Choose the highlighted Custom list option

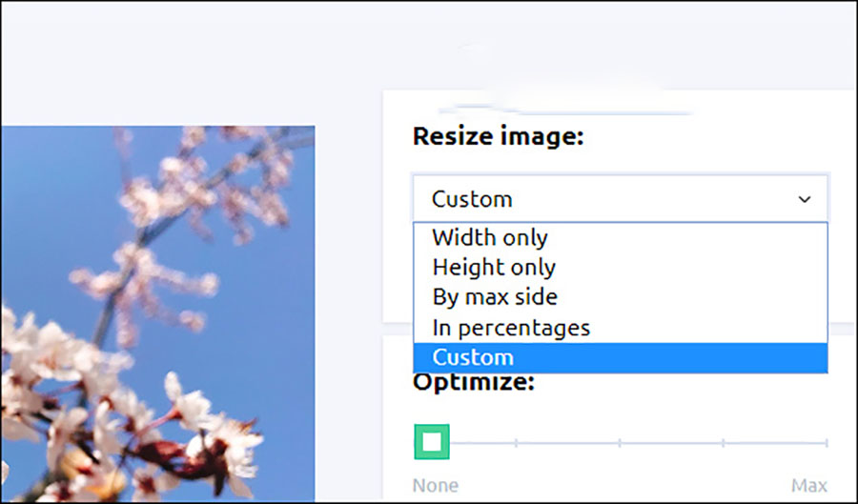pos(473,357)
